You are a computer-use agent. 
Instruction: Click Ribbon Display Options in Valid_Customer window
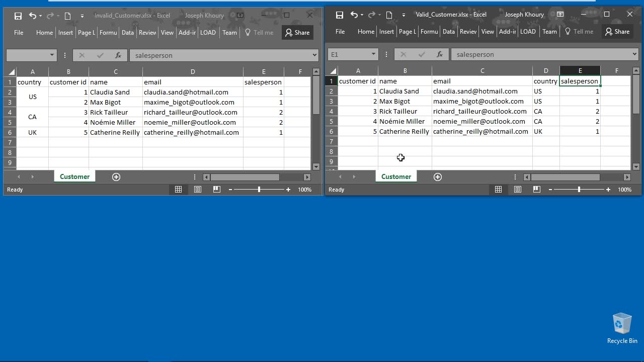[560, 15]
